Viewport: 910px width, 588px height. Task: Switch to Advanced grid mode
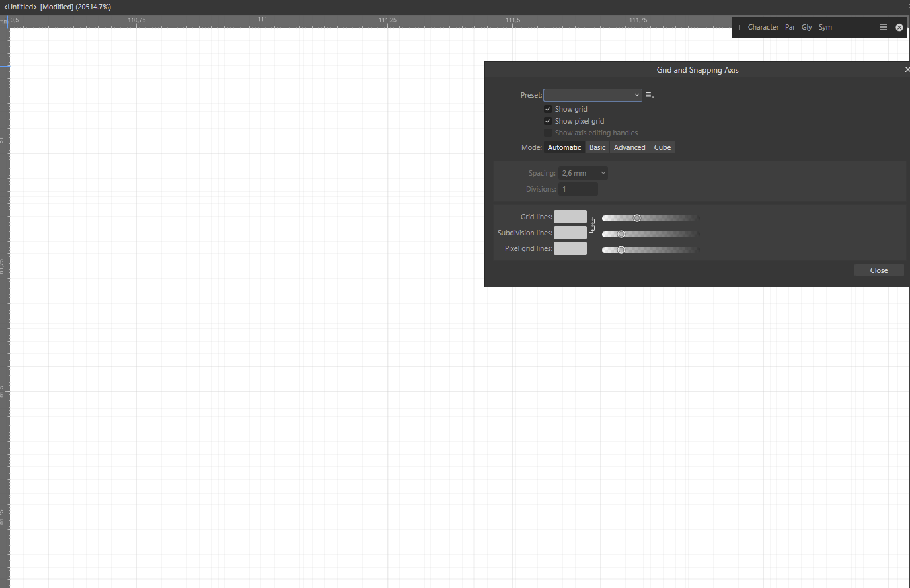pyautogui.click(x=629, y=147)
